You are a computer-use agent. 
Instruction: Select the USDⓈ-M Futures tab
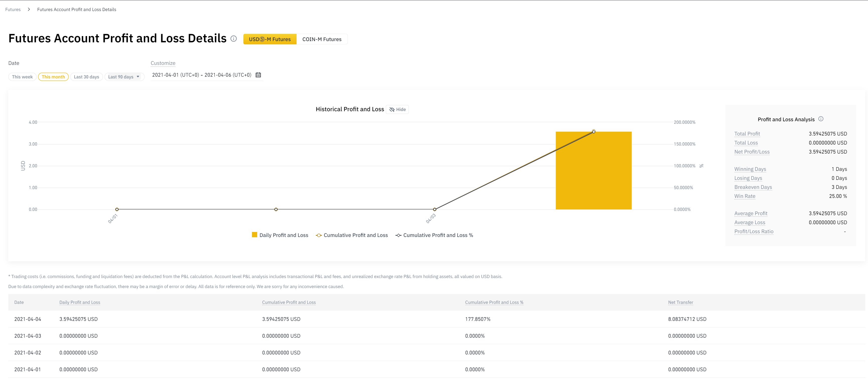click(x=269, y=39)
